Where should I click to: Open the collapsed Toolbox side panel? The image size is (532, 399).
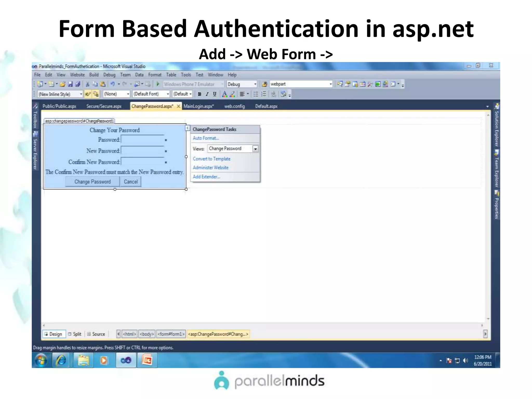click(35, 116)
